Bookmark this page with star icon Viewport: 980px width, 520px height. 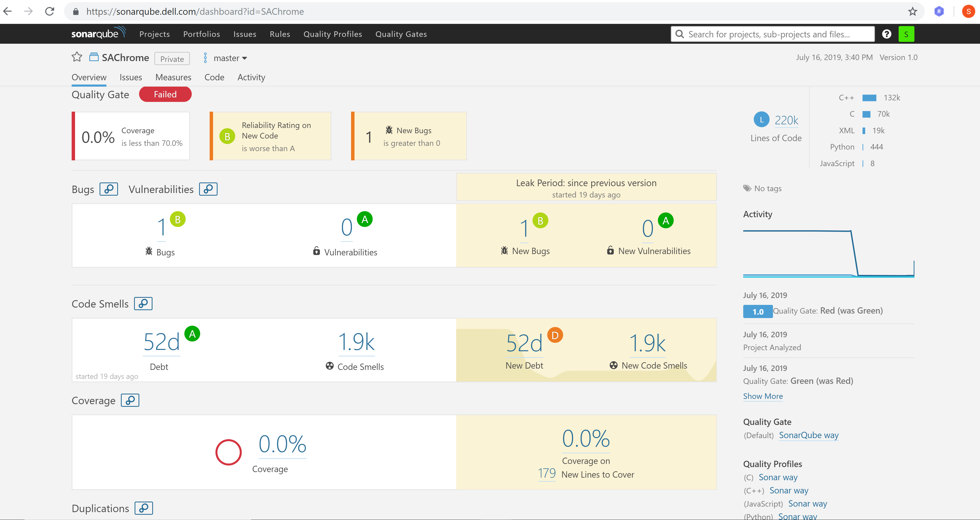(912, 11)
